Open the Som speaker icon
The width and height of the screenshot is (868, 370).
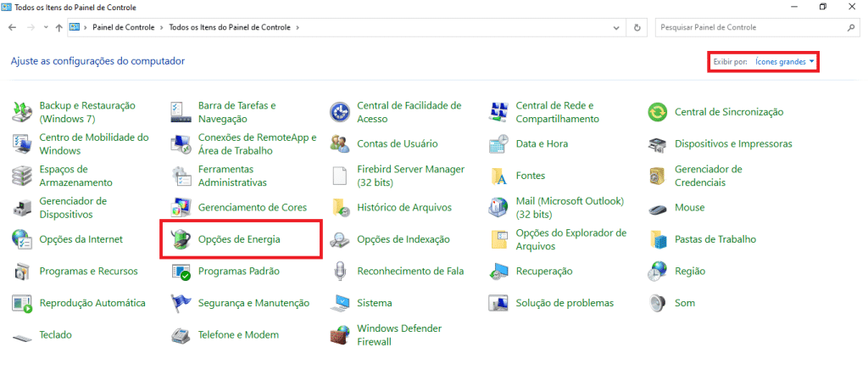658,303
